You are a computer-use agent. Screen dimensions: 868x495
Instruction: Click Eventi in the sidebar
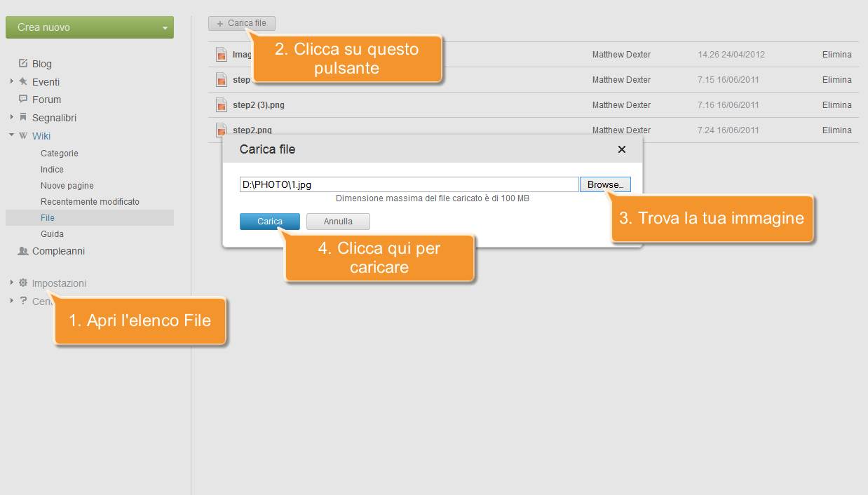pyautogui.click(x=46, y=82)
